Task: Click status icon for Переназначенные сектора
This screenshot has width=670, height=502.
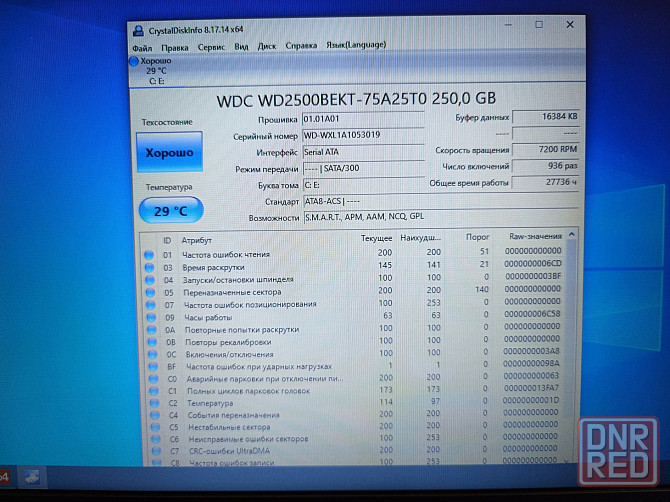Action: pyautogui.click(x=150, y=293)
